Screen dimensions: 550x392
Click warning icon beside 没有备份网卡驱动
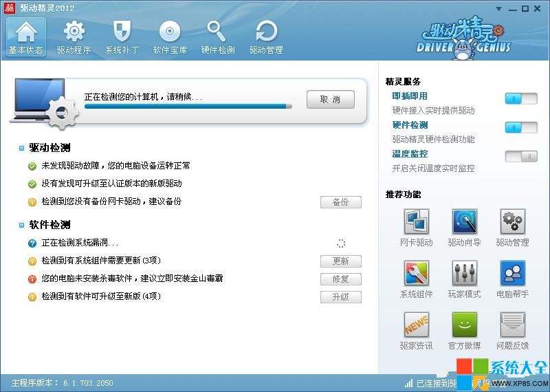pyautogui.click(x=32, y=202)
